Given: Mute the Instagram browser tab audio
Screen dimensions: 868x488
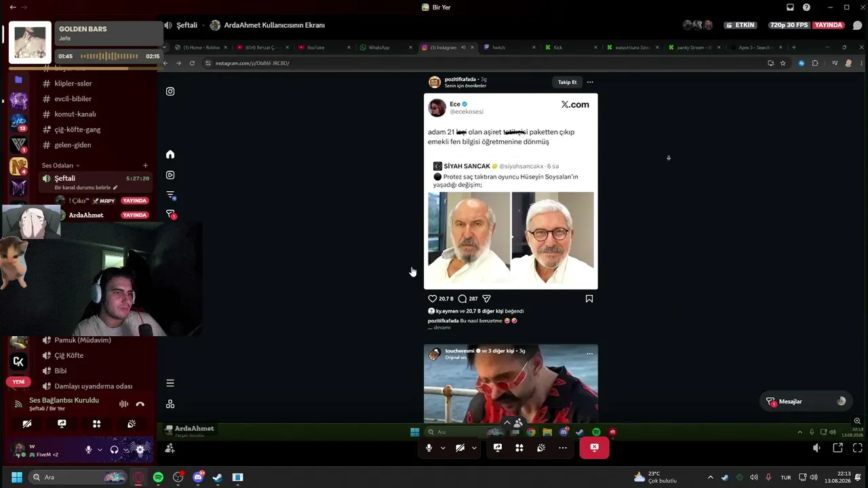Looking at the screenshot, I should point(463,47).
